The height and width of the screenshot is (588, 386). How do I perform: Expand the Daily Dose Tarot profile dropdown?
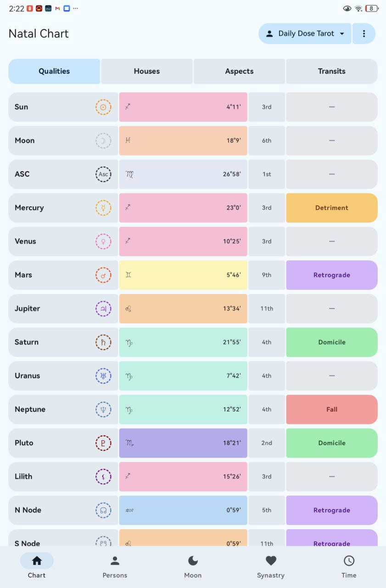[x=305, y=34]
